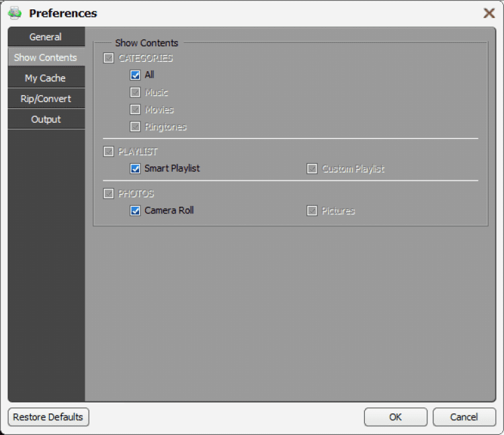Switch to the General tab

point(46,37)
